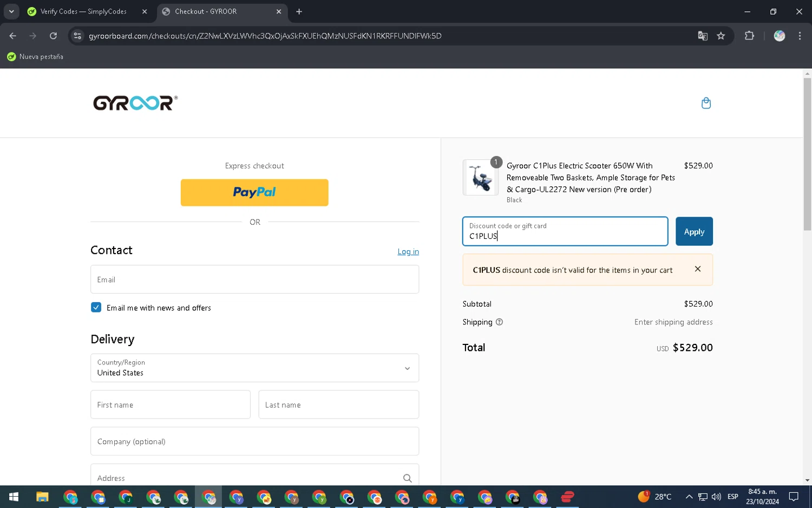Viewport: 812px width, 508px height.
Task: View site information icon in address bar
Action: (77, 36)
